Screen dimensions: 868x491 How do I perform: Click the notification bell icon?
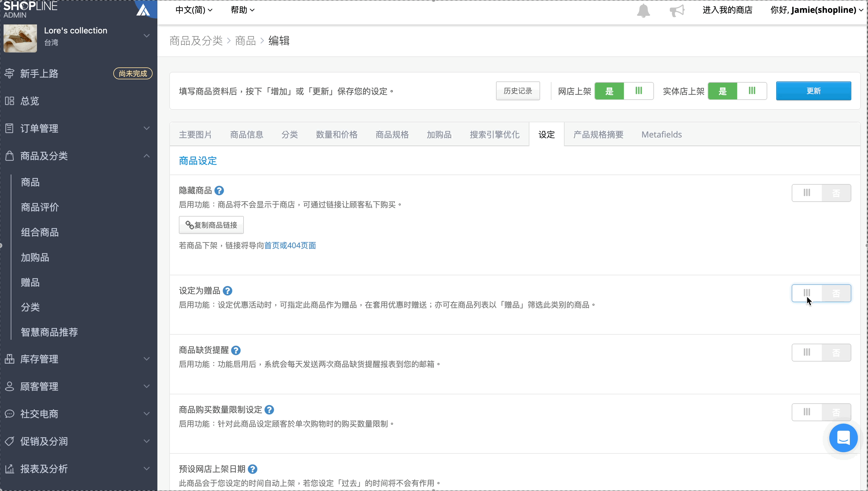(643, 10)
